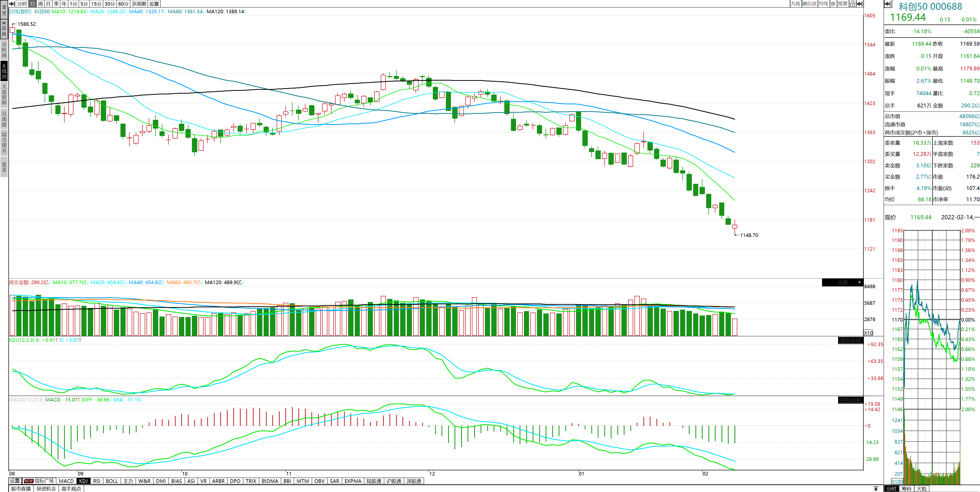
Task: Toggle the 均线 moving average display
Action: click(x=823, y=4)
